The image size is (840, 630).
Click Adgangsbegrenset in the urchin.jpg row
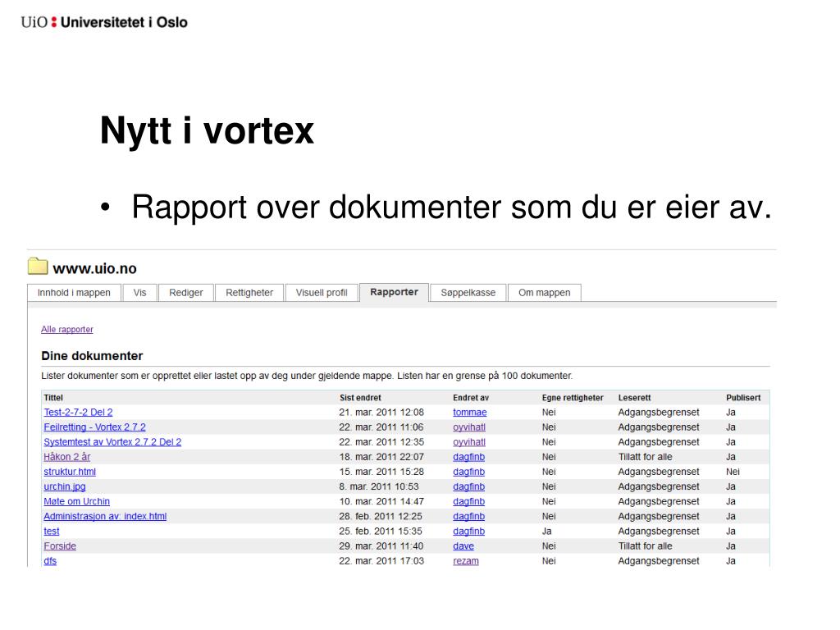point(659,486)
